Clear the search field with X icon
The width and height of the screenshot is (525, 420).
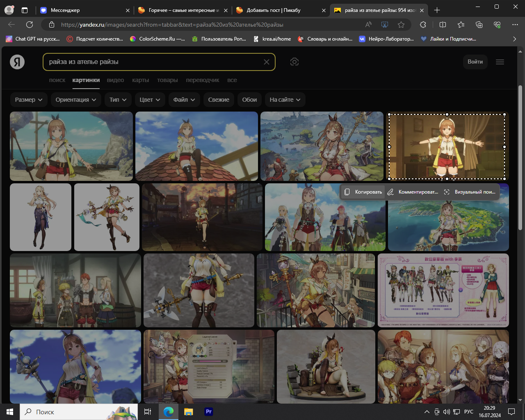pos(267,62)
